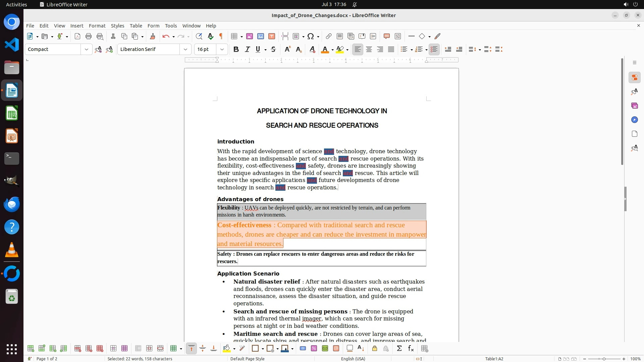Expand the Font Size dropdown
This screenshot has height=362, width=644.
[x=222, y=49]
